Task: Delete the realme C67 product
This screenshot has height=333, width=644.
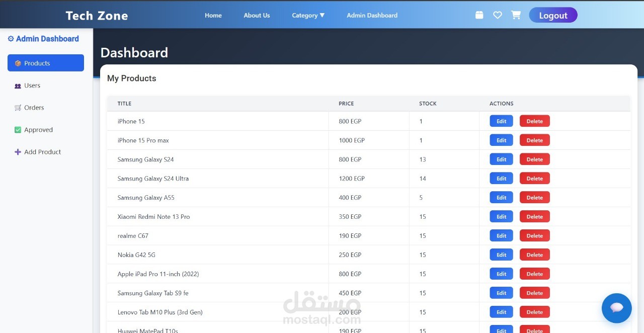Action: 534,236
